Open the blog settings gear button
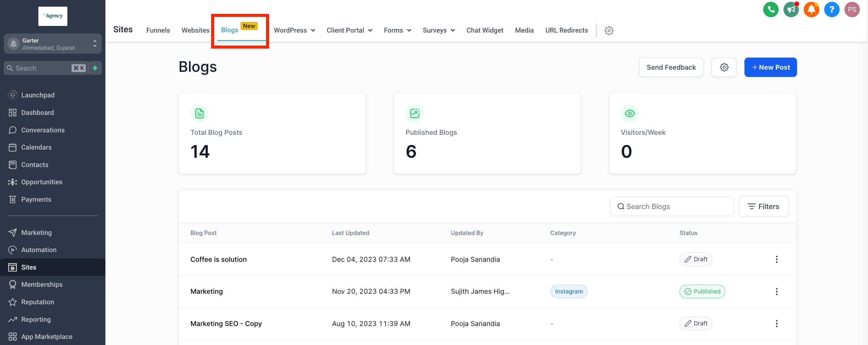The image size is (868, 345). pyautogui.click(x=724, y=67)
